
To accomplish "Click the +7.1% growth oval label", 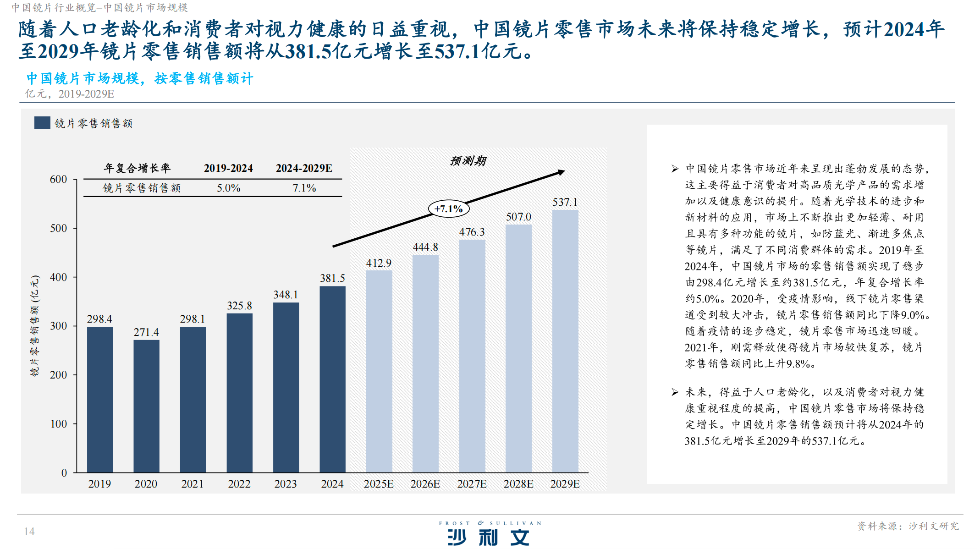I will (448, 209).
